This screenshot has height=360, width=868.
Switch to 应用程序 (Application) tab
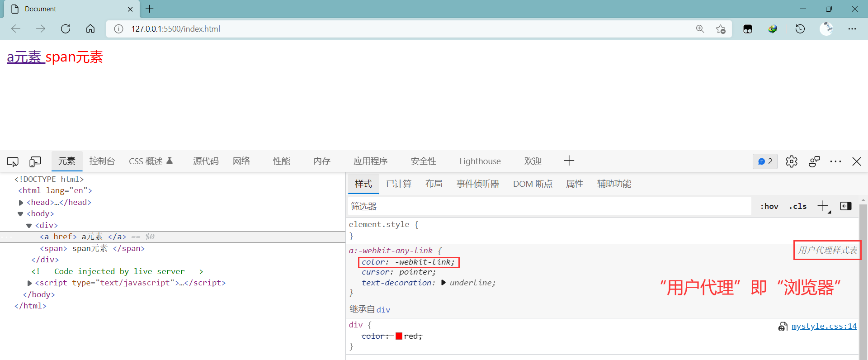371,161
